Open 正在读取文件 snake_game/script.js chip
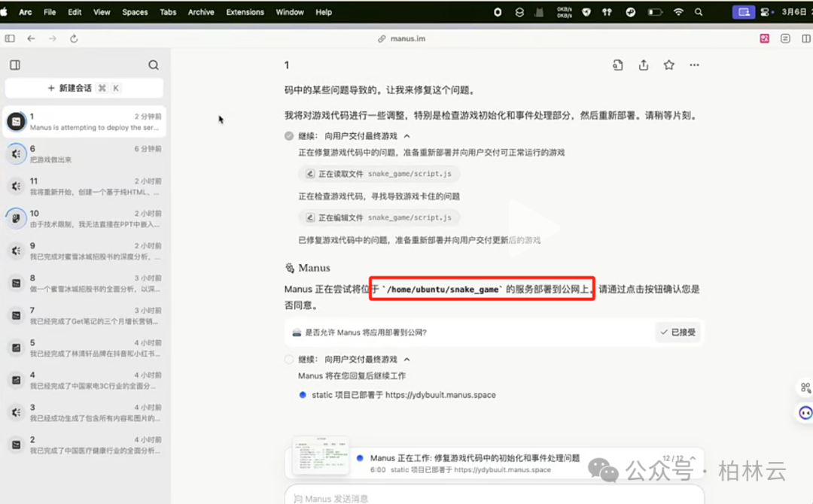Image resolution: width=813 pixels, height=504 pixels. 379,174
